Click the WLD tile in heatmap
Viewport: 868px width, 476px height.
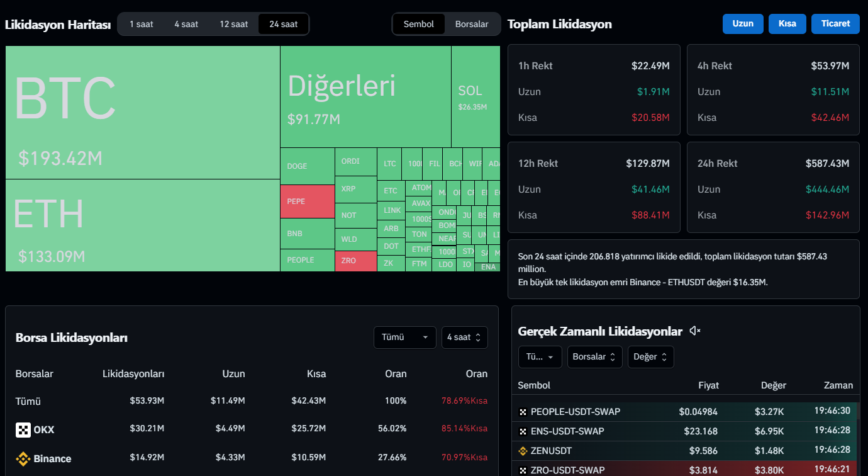pyautogui.click(x=356, y=240)
